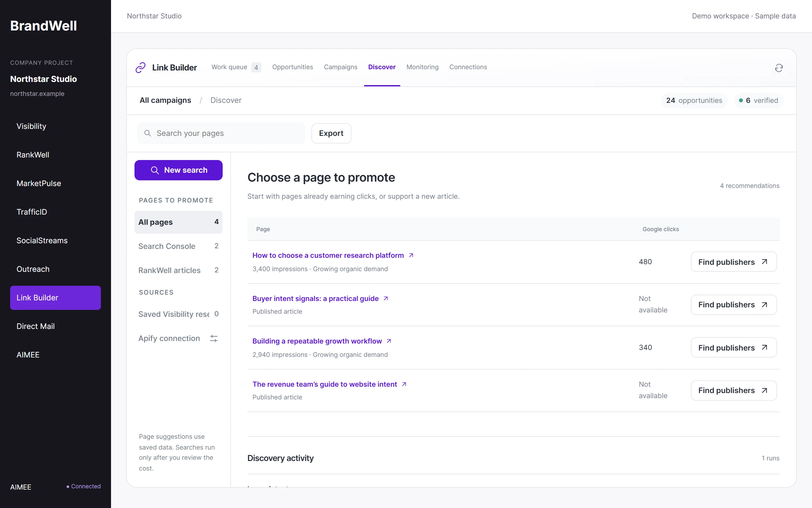Open external link arrow beside revenue team's guide
This screenshot has width=812, height=508.
pyautogui.click(x=404, y=384)
